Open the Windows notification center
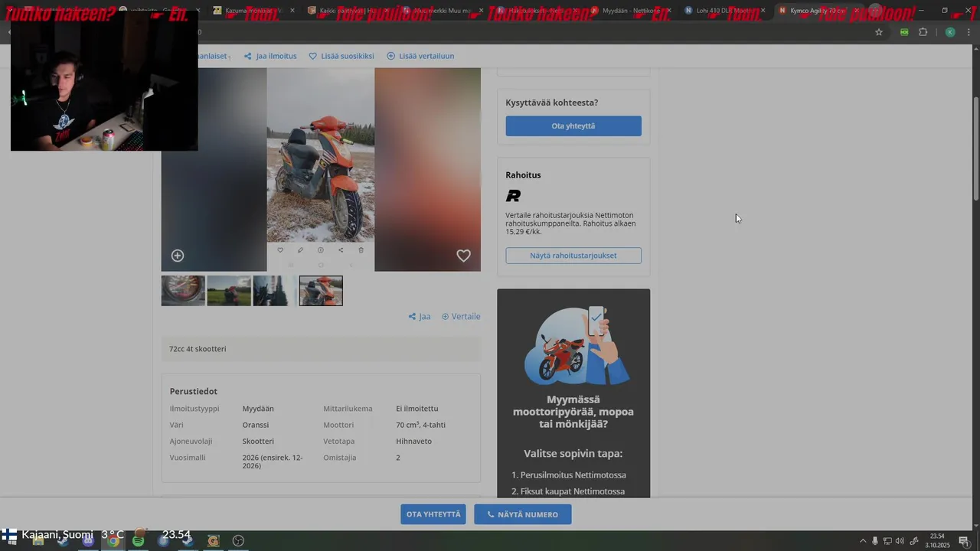 [965, 541]
